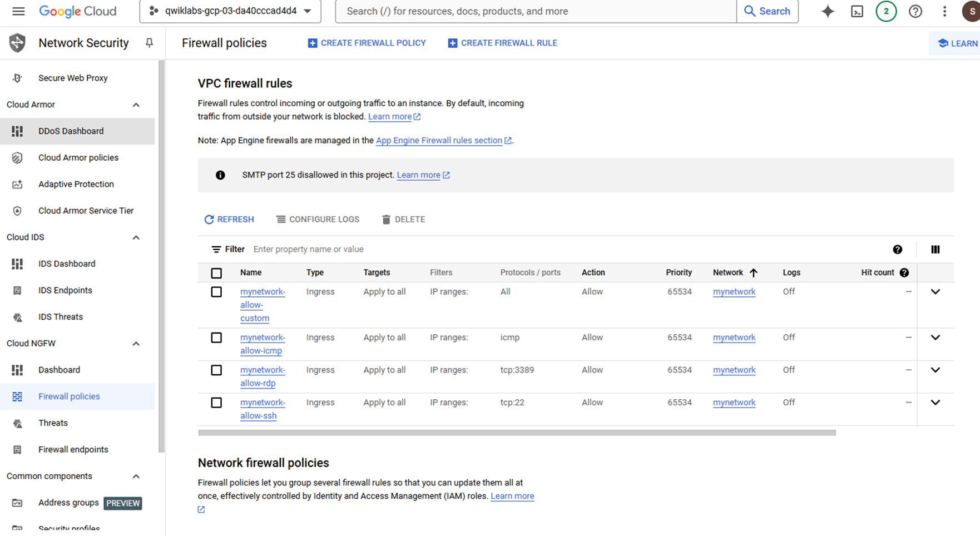
Task: Expand mynetwork-allow-icmp row details chevron
Action: pyautogui.click(x=936, y=338)
